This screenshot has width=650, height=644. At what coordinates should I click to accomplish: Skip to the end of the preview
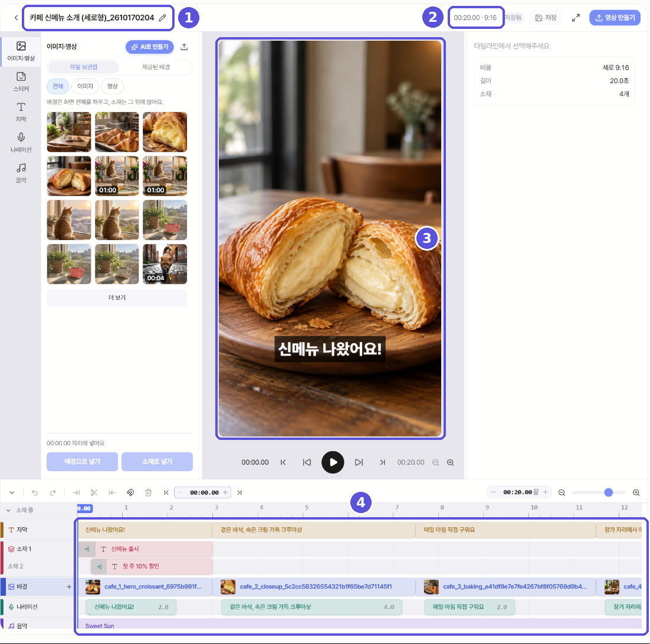382,462
